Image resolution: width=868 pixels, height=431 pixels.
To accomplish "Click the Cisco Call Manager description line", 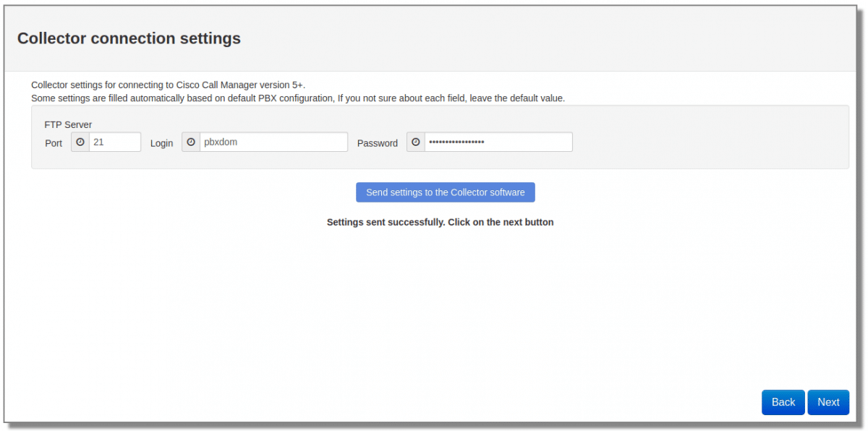I will 168,85.
